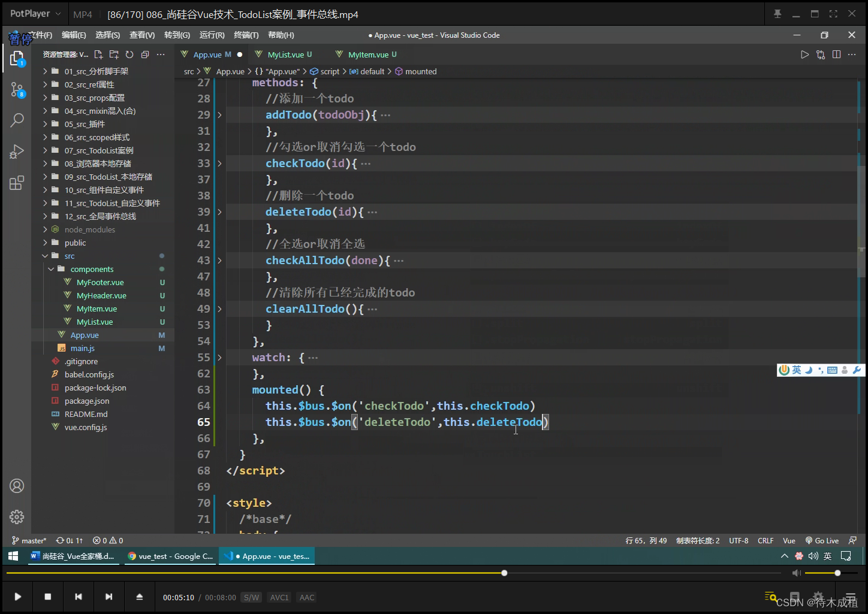
Task: Open the Accounts menu in activity bar
Action: [x=17, y=486]
